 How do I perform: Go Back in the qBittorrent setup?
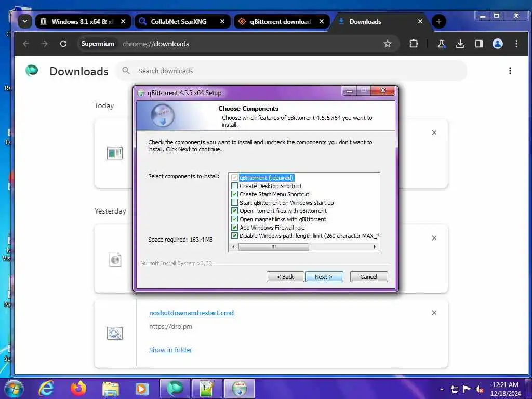click(x=285, y=277)
